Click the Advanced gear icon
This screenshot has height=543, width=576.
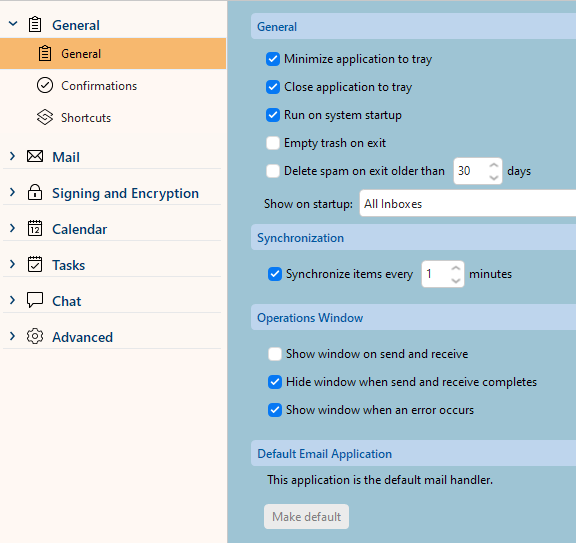(x=35, y=336)
